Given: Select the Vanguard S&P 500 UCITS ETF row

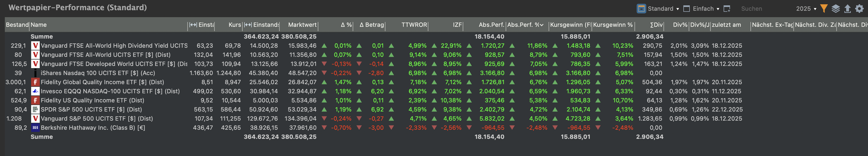Looking at the screenshot, I should tap(97, 119).
